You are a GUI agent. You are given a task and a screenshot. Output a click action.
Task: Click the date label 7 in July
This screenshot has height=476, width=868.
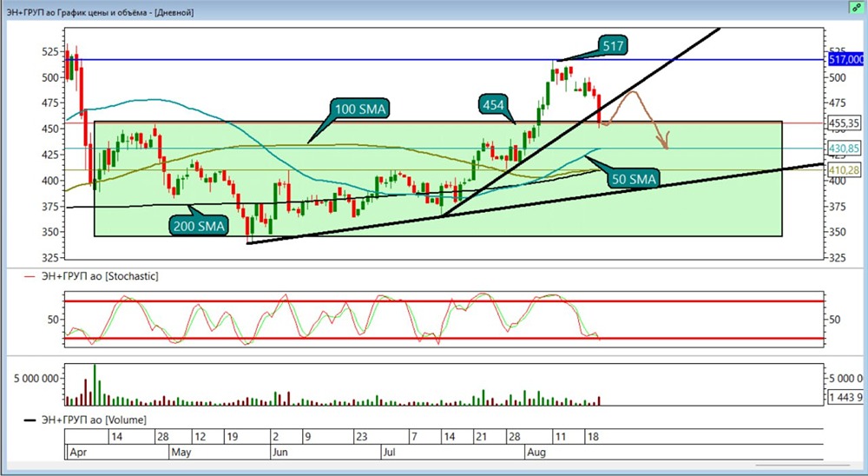(414, 437)
